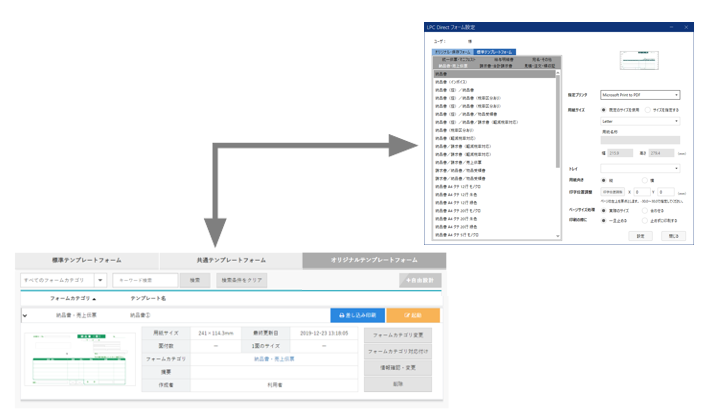Click 情報確認・変更 button

coord(398,368)
